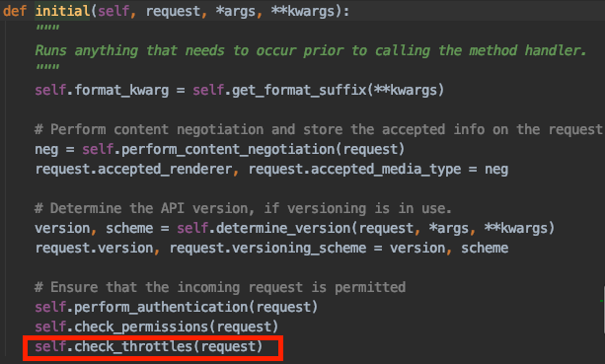Click the initial method name in the def line
The image size is (605, 364).
[62, 11]
